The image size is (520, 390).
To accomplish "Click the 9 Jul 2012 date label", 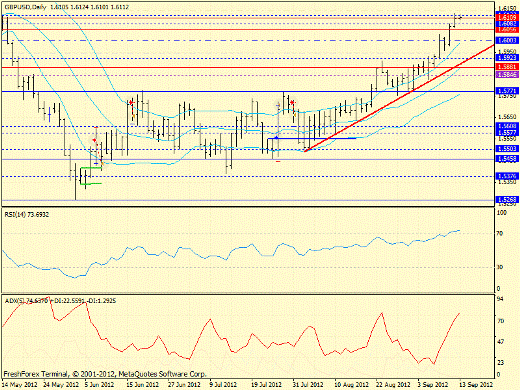I will click(223, 384).
